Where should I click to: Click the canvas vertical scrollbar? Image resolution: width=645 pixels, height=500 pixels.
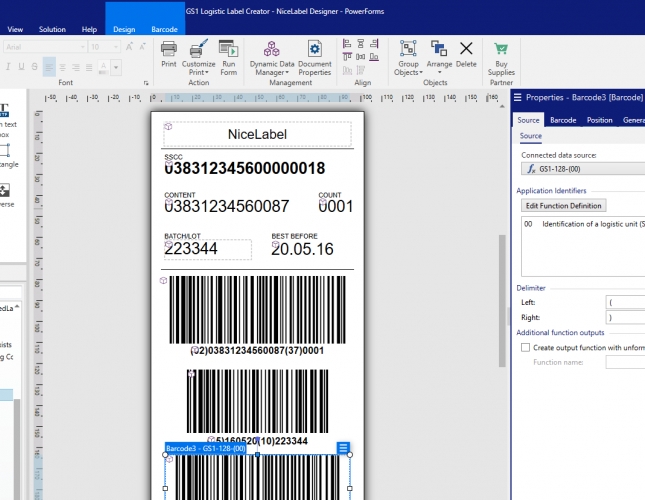tap(502, 300)
